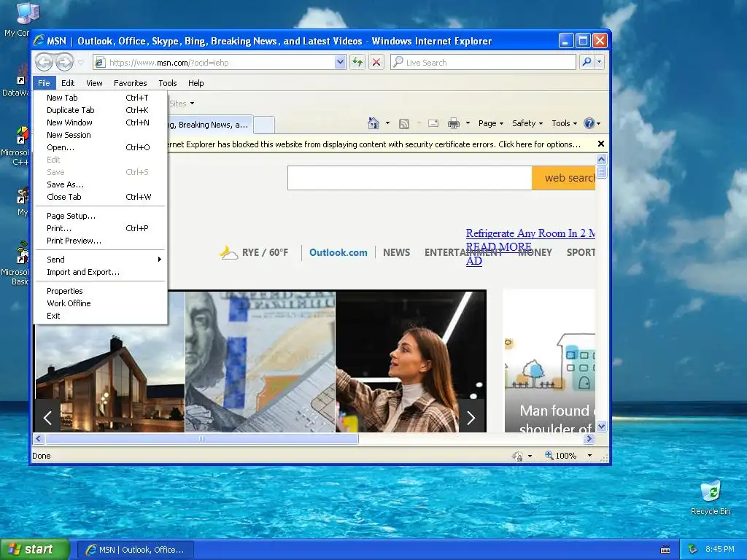Open the Tools command bar dropdown

pos(564,123)
